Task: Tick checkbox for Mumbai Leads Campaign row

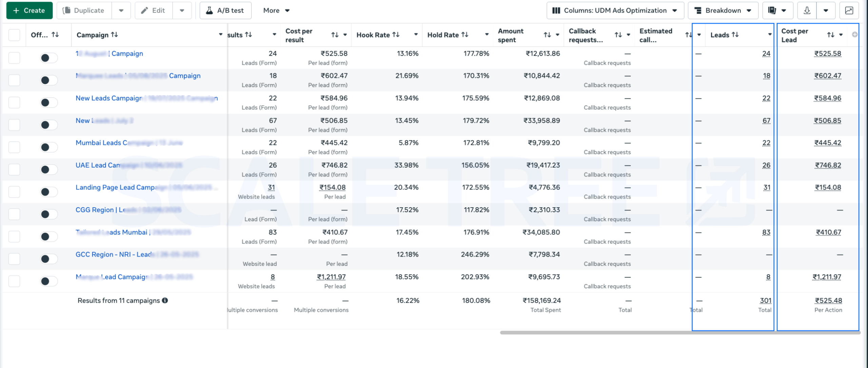Action: pyautogui.click(x=14, y=147)
